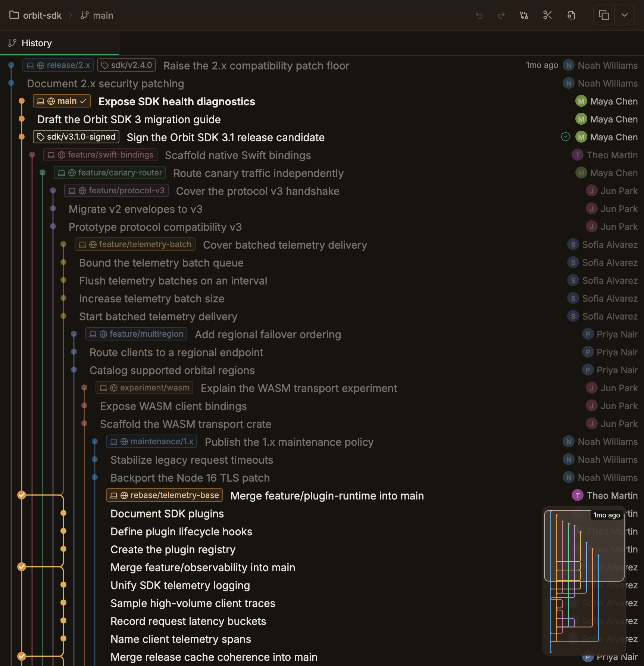Click the overlapping windows icon
This screenshot has width=644, height=666.
[604, 15]
